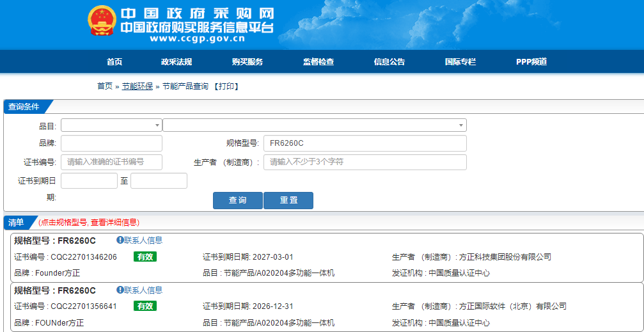The height and width of the screenshot is (332, 644).
Task: Click the www.ccgp.gov.cn site URL text
Action: 197,39
